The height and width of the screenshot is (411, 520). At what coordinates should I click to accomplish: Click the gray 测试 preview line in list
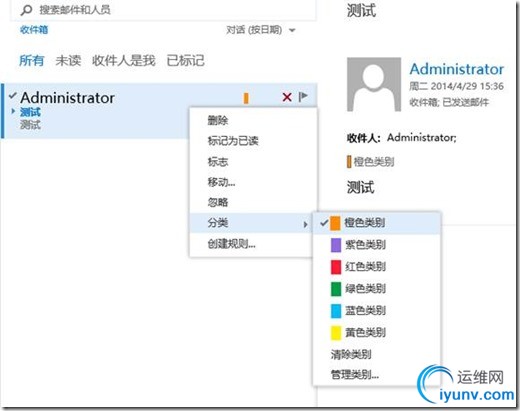click(x=30, y=125)
